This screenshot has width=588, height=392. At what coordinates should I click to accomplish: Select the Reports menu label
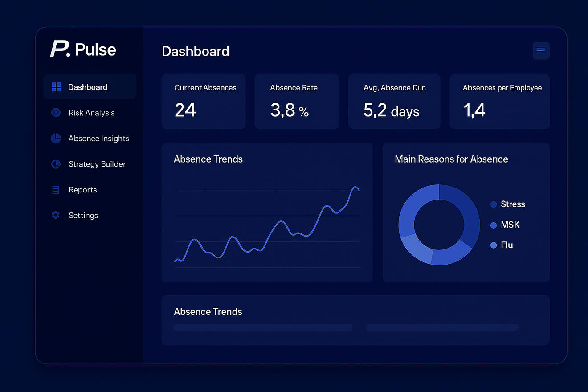(82, 190)
